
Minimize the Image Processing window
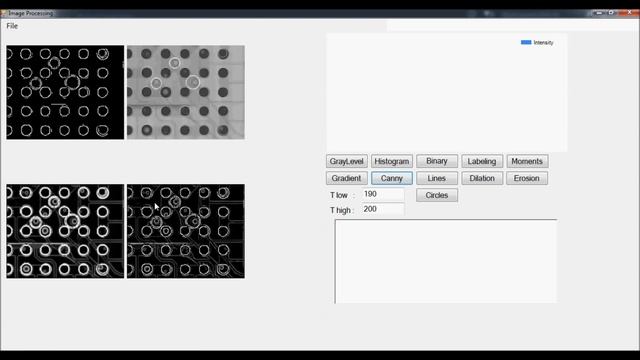click(599, 13)
